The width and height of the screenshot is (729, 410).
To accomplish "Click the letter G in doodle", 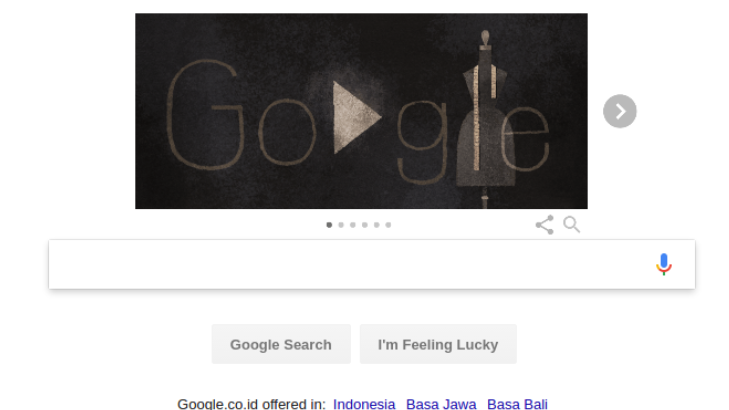I will [x=205, y=114].
